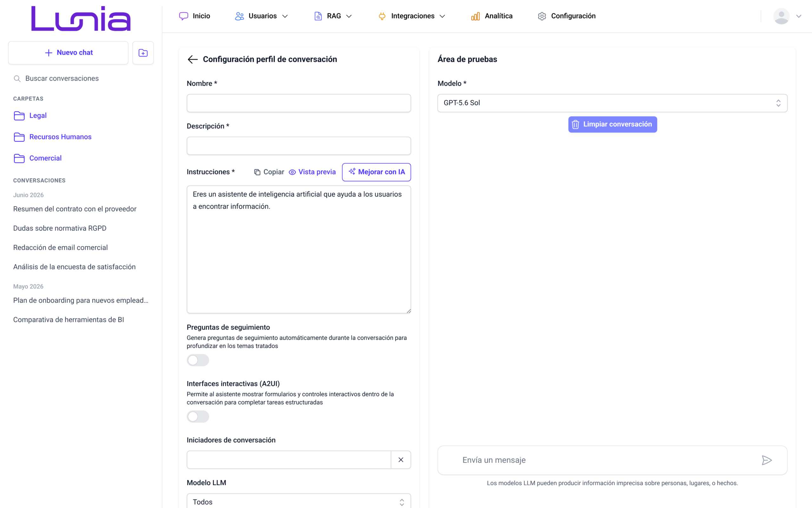Click the Copiar instructions button
Screen dimensions: 812x508
[269, 172]
